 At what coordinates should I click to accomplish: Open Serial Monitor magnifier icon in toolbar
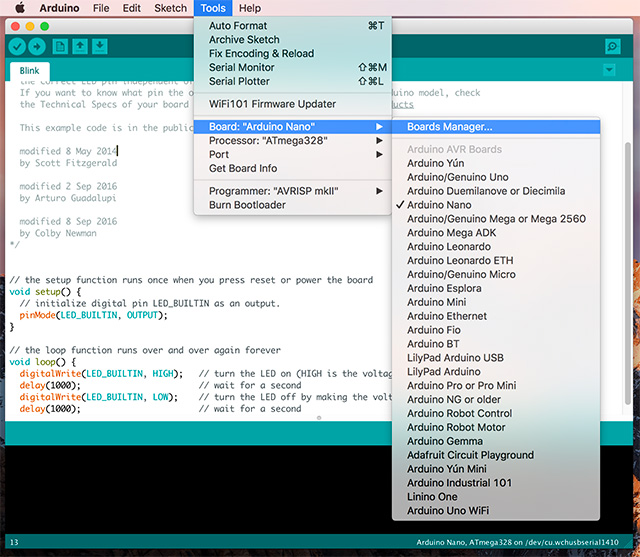click(x=612, y=46)
